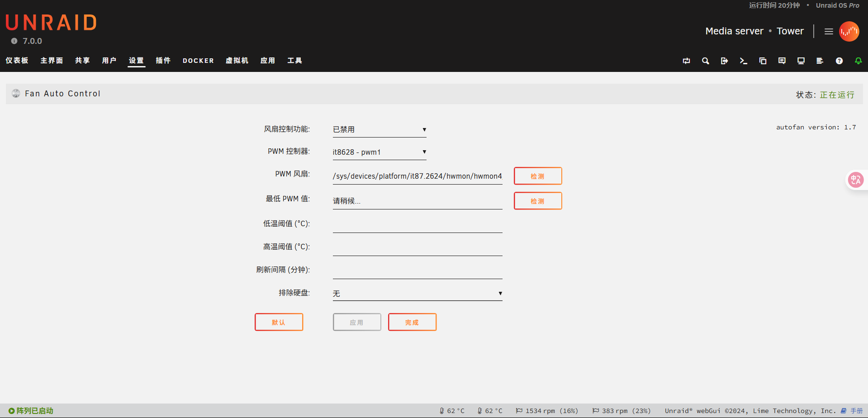Open the 虚拟机 VMs menu
This screenshot has height=418, width=868.
coord(237,61)
